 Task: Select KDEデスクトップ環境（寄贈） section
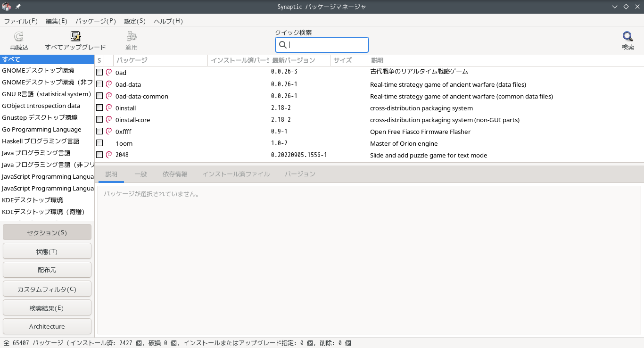coord(47,212)
